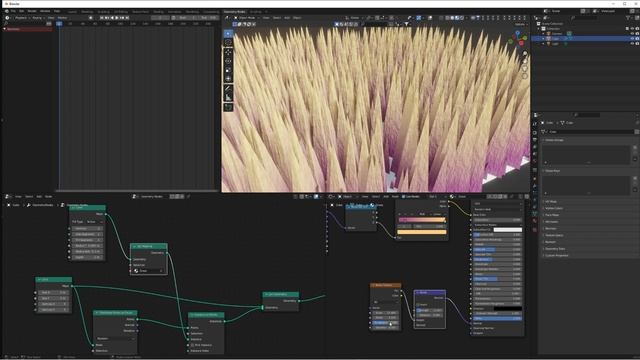Viewport: 640px width, 360px height.
Task: Select the Rotate tool in viewport toolbar
Action: point(228,61)
